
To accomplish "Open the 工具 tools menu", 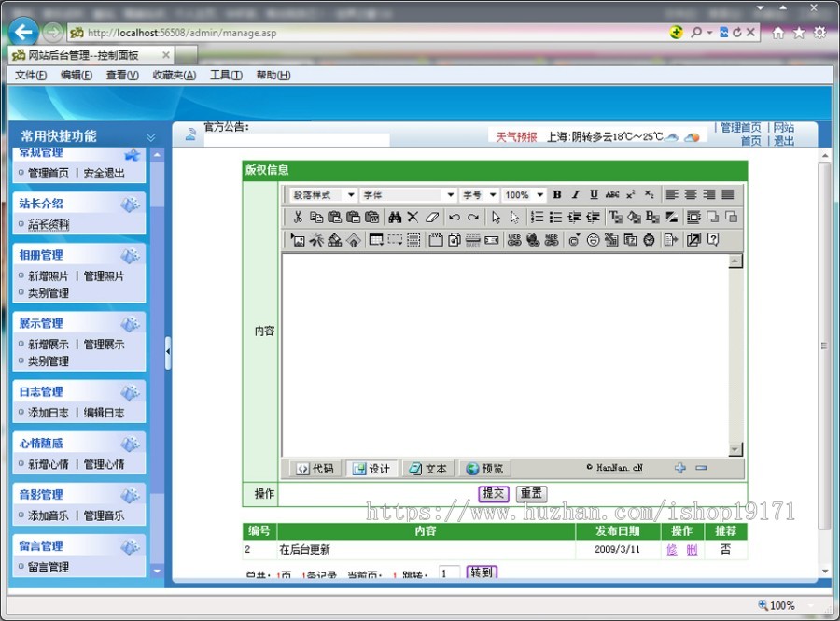I will point(226,76).
